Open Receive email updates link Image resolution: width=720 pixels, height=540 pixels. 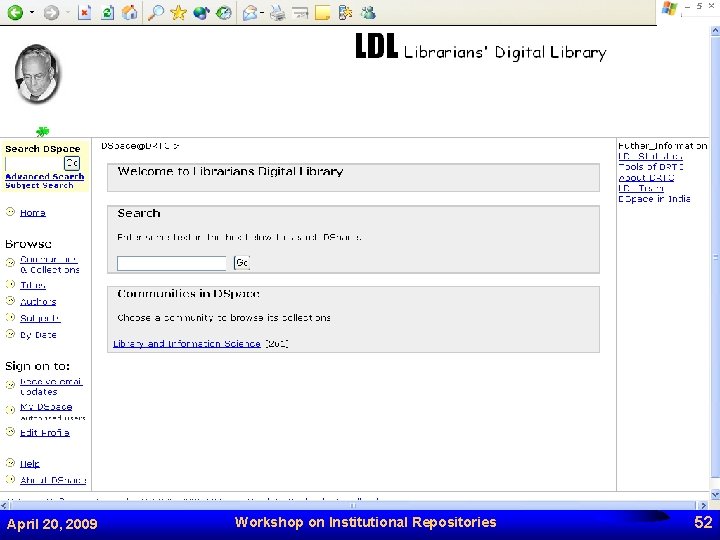[x=51, y=387]
